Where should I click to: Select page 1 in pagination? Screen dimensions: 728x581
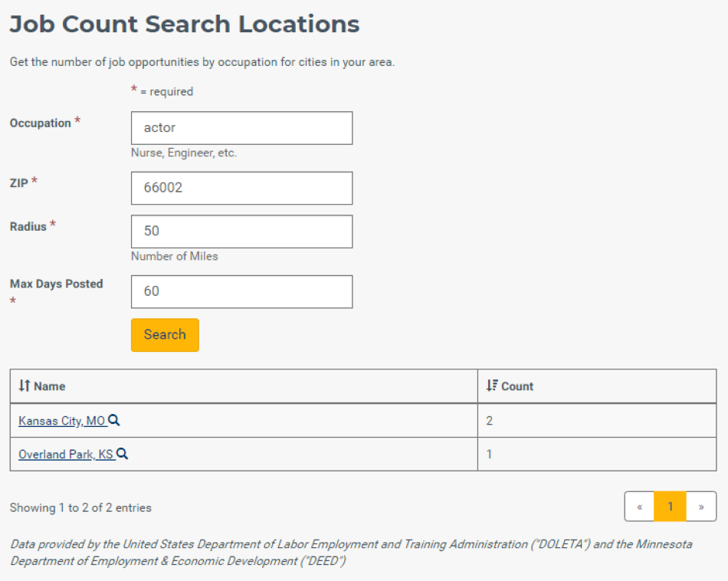coord(670,506)
